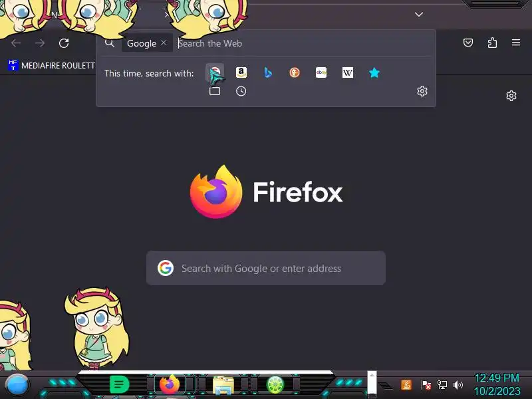Open Action Center flag icon

pos(426,385)
